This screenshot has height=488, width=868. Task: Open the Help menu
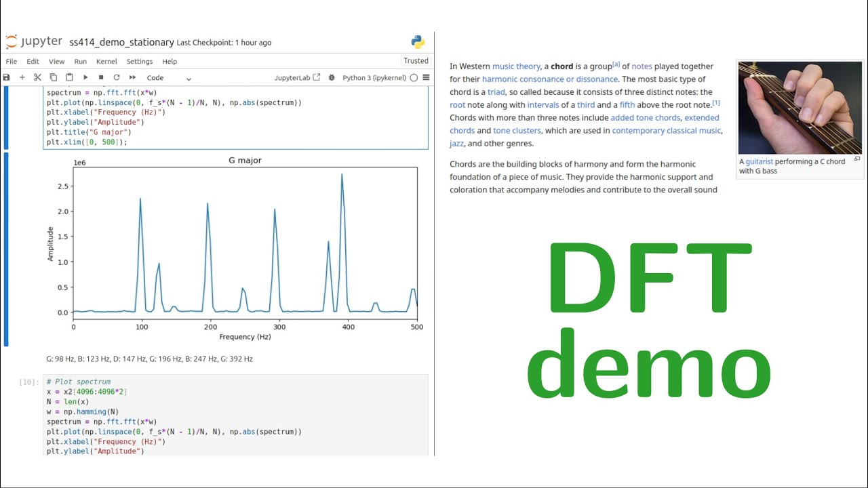(x=170, y=61)
